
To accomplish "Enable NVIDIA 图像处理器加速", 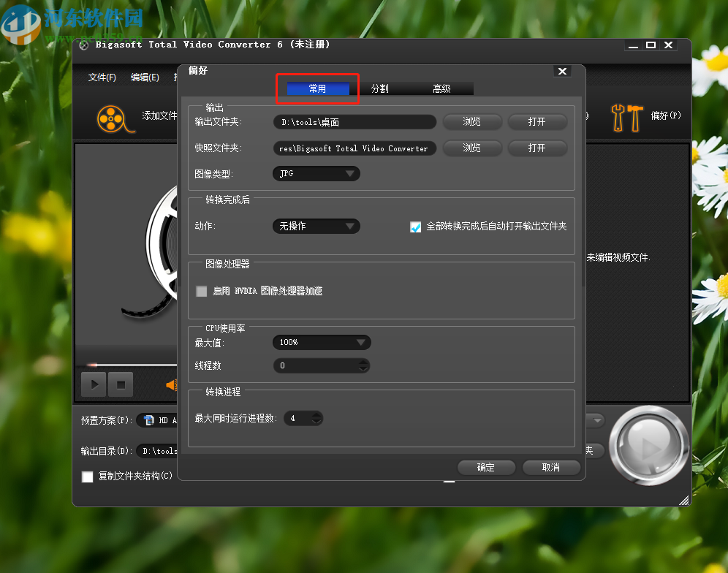I will 201,291.
